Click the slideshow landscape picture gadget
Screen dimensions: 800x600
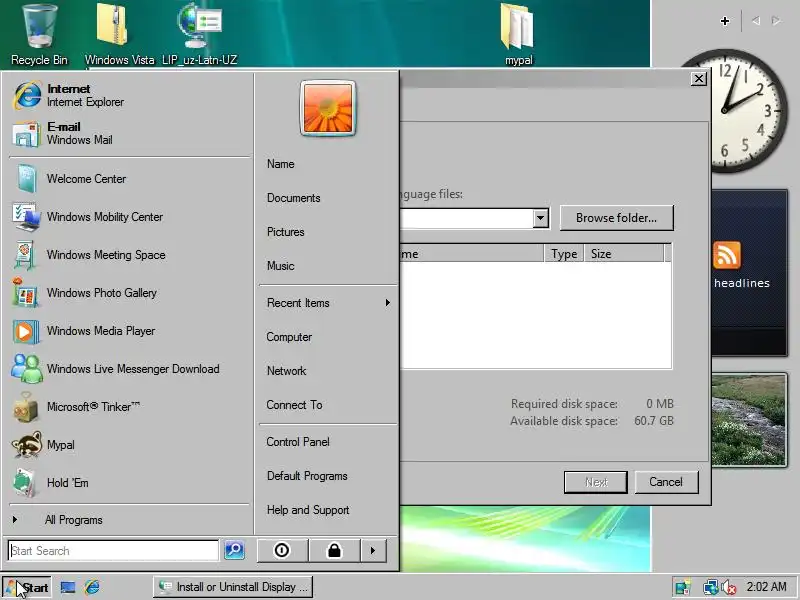click(749, 419)
